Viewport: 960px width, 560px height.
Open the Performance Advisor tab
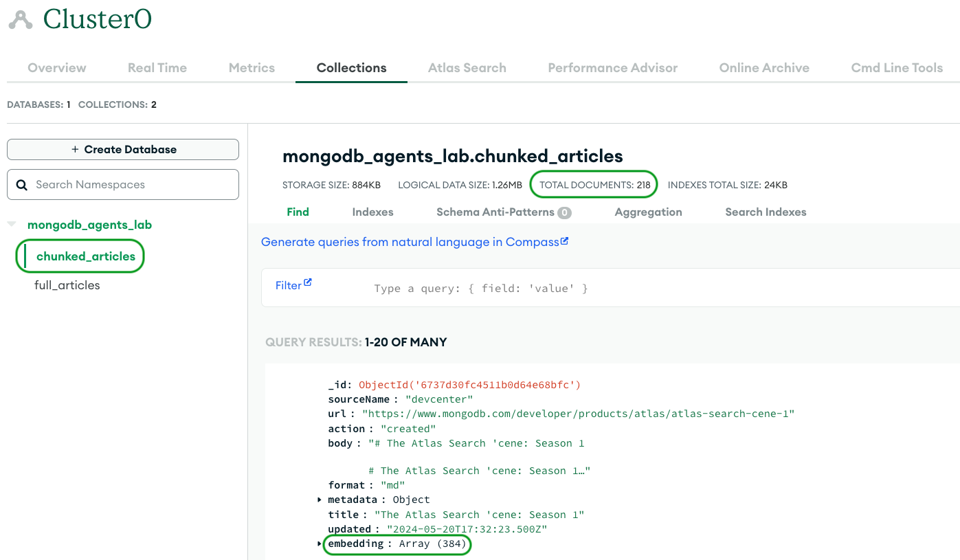click(613, 68)
